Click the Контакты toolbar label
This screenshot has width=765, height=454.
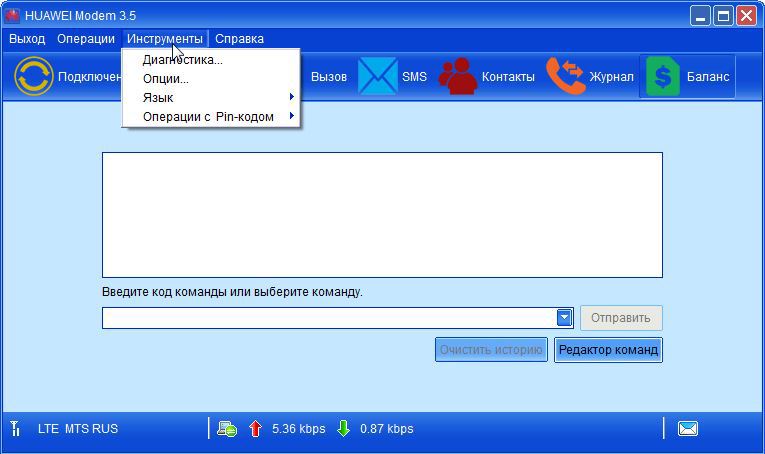[x=508, y=77]
